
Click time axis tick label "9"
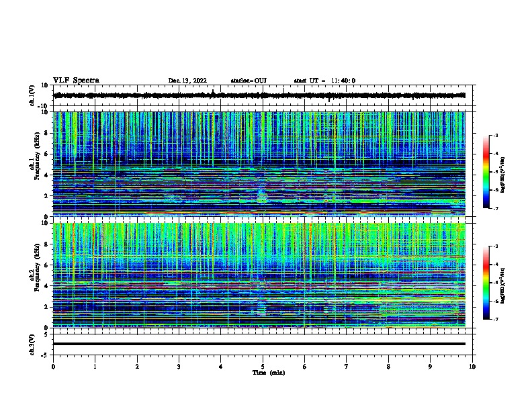(x=430, y=367)
